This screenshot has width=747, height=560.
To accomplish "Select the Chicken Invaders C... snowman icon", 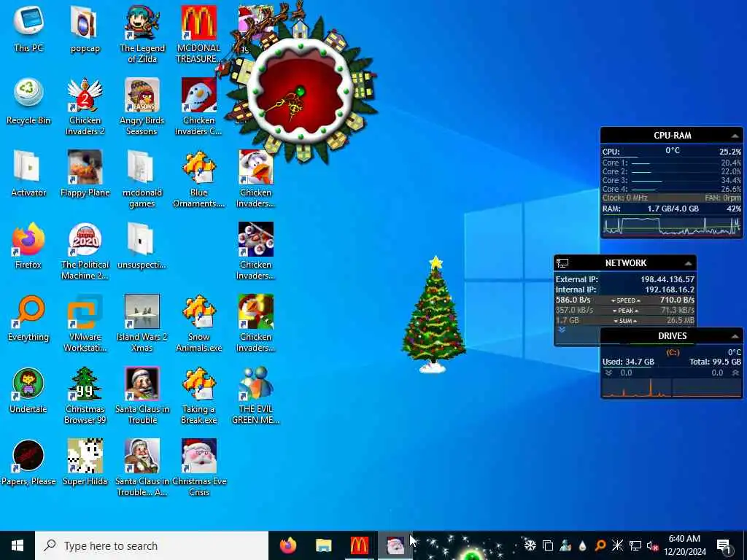I will [198, 106].
